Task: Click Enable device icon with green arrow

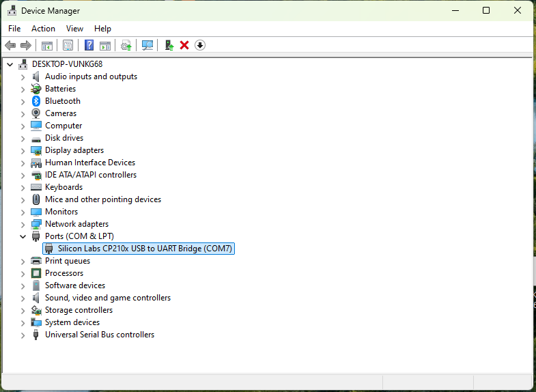Action: point(169,45)
